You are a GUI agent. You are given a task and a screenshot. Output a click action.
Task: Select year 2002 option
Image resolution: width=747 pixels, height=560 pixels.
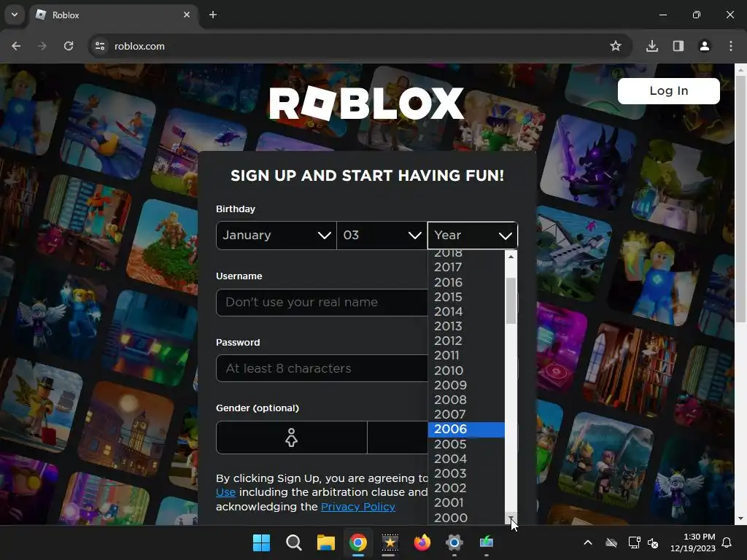pos(466,489)
